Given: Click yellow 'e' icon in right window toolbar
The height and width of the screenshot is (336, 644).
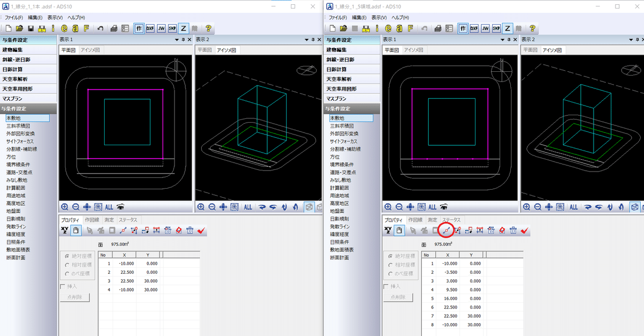Looking at the screenshot, I should pyautogui.click(x=389, y=28).
